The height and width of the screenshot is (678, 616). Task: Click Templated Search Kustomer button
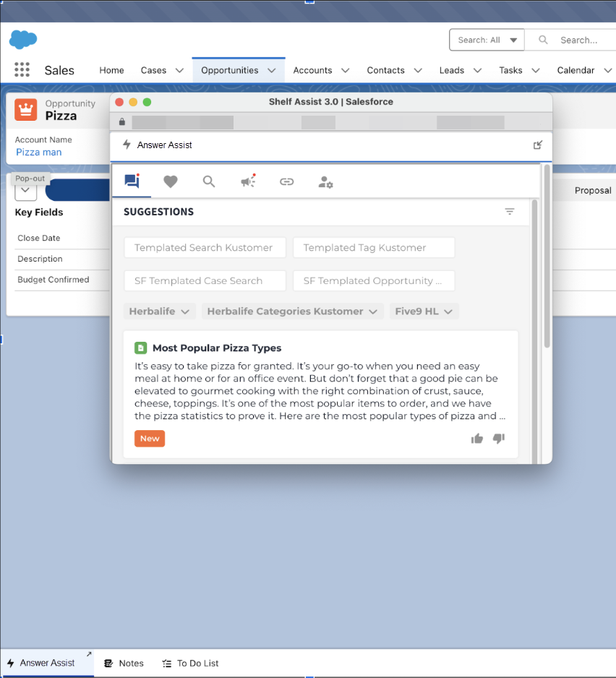point(205,247)
